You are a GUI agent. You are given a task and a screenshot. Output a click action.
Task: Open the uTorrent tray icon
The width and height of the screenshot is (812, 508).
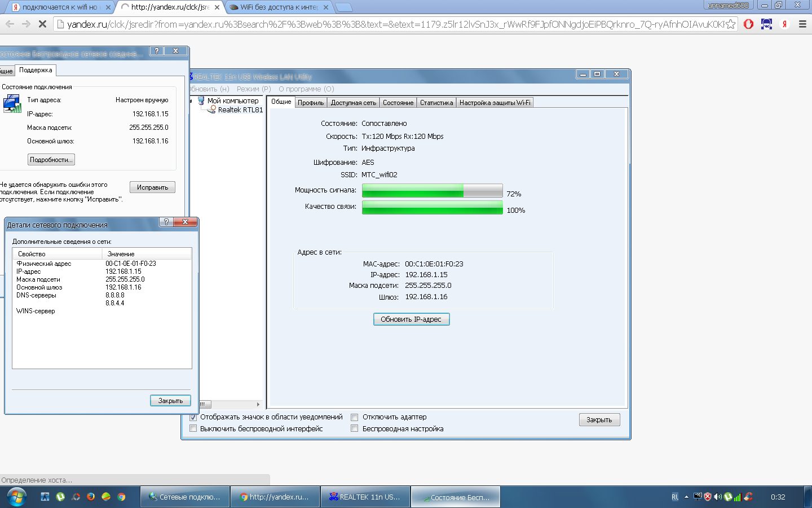click(x=728, y=497)
